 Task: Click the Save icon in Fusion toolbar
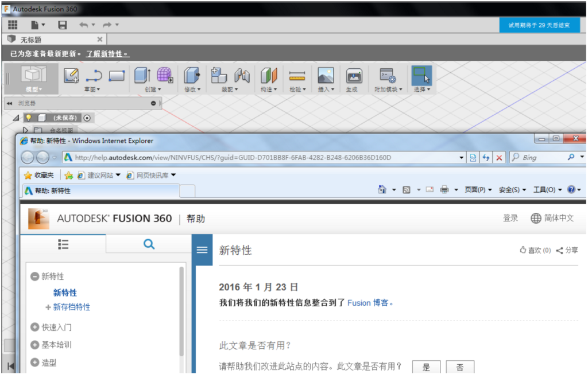[62, 25]
